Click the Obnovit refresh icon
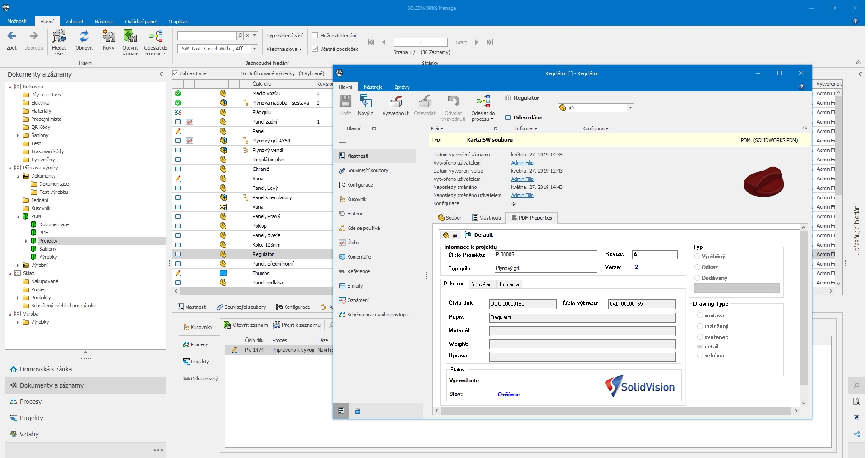Image resolution: width=868 pixels, height=458 pixels. coord(84,36)
